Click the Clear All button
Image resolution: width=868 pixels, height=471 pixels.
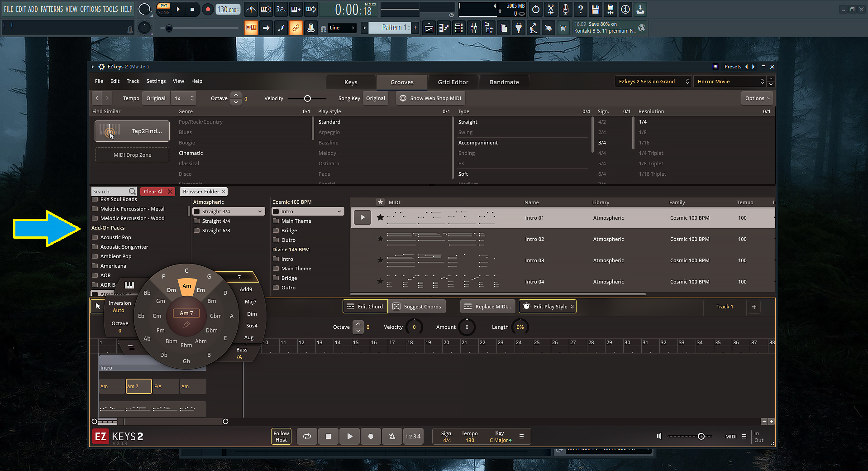click(158, 192)
